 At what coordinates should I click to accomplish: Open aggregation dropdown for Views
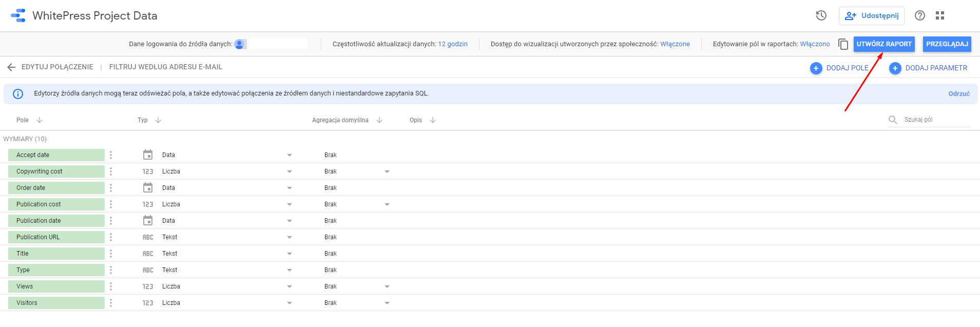click(387, 286)
